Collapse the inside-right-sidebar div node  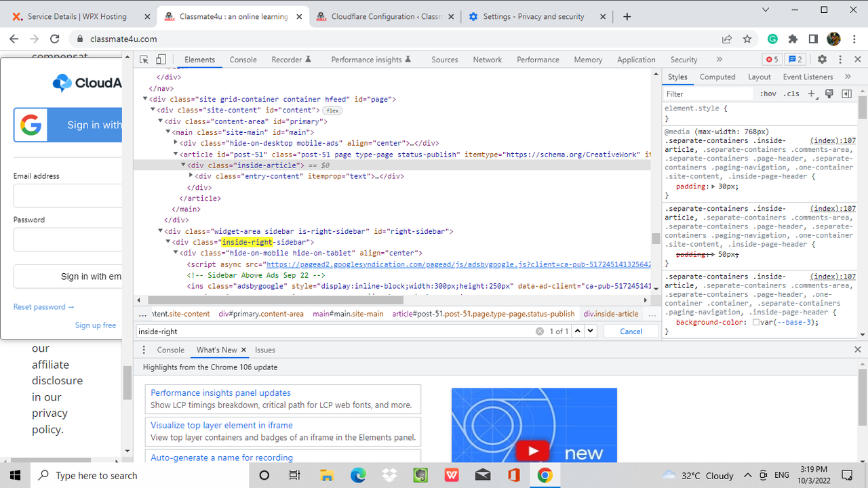[168, 242]
